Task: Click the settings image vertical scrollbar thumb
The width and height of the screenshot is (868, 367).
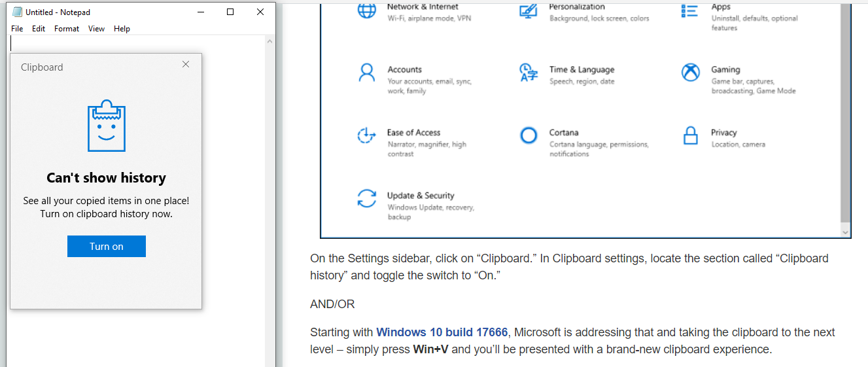Action: pos(845,113)
